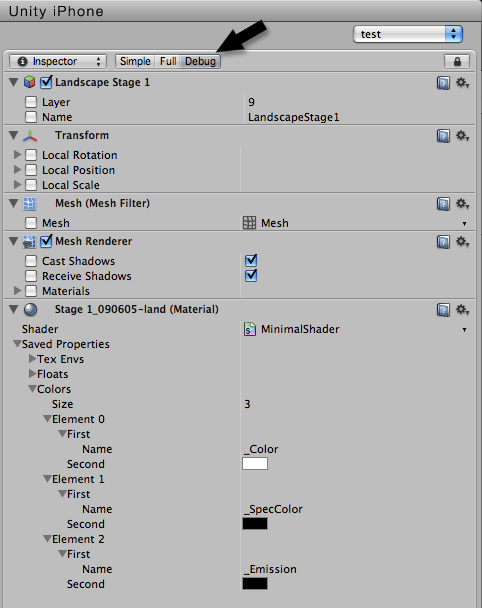The width and height of the screenshot is (482, 608).
Task: Toggle the Landscape Stage 1 active checkbox
Action: (x=46, y=82)
